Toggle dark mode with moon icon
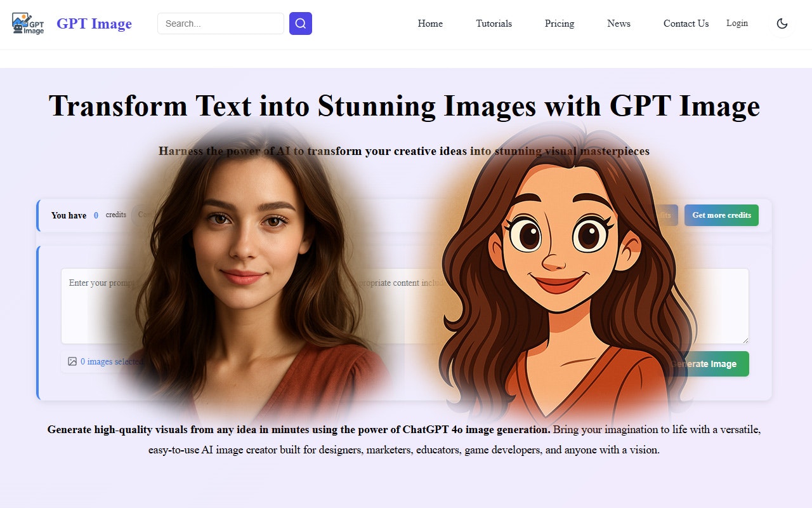Viewport: 812px width, 508px height. 782,23
